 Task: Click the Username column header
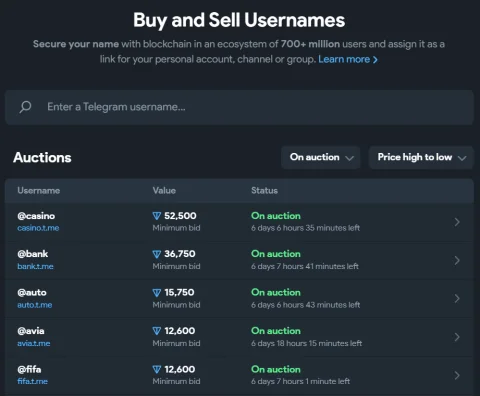point(39,191)
